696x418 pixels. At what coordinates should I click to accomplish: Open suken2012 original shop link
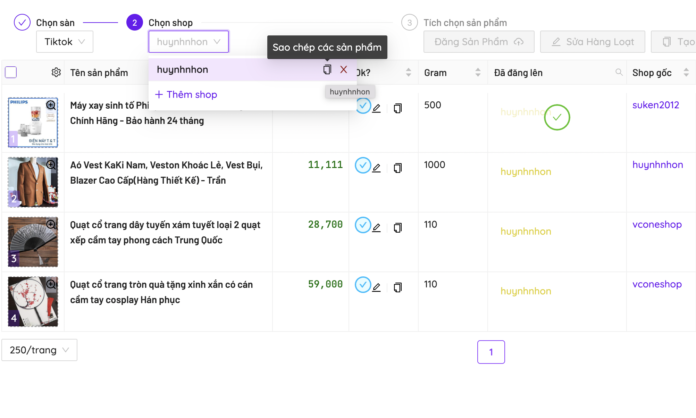pyautogui.click(x=655, y=105)
